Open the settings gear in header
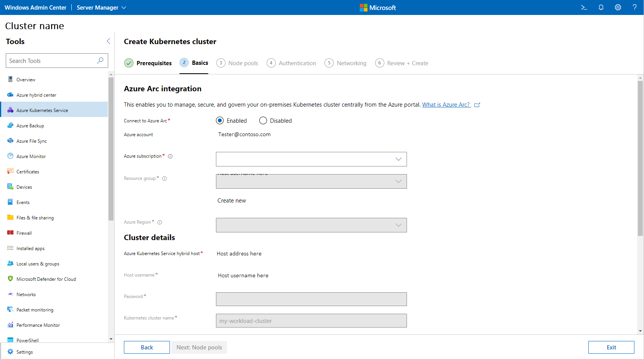 click(x=618, y=7)
